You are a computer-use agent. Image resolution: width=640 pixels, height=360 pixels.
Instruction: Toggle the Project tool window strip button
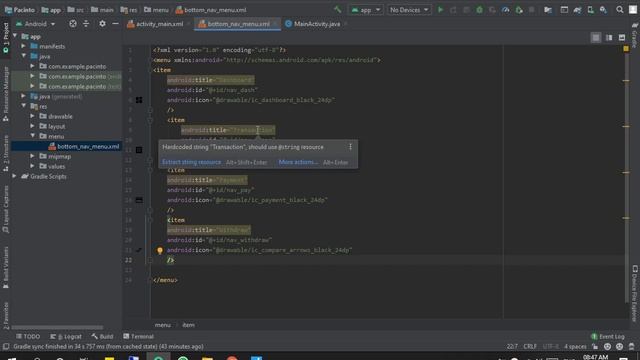point(6,38)
